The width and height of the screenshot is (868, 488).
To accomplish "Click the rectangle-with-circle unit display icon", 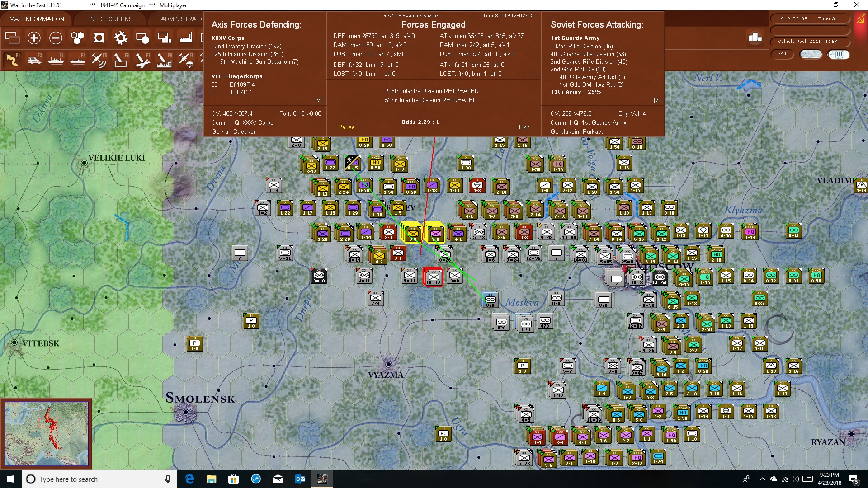I will click(x=142, y=38).
